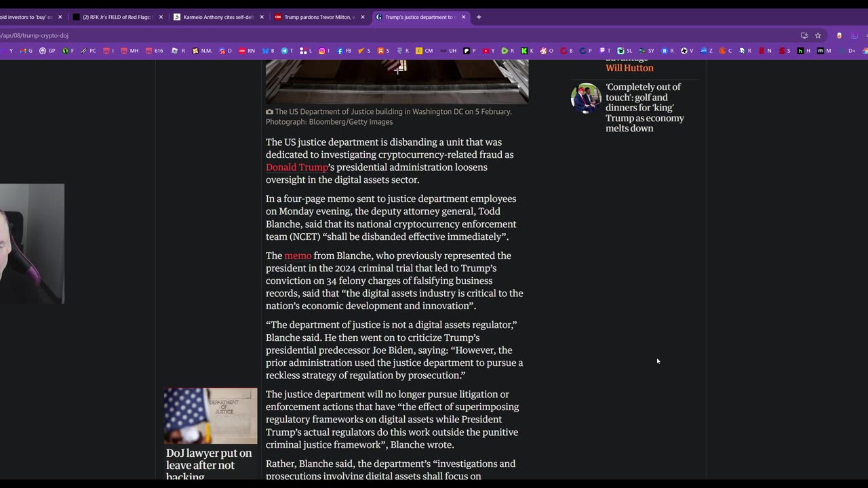Viewport: 868px width, 488px height.
Task: Follow the Donald Trump link in article
Action: click(297, 167)
